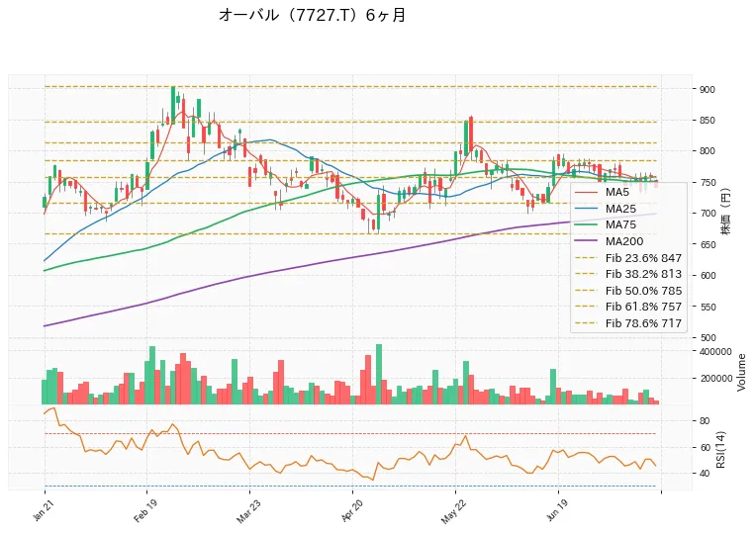Select the May 22 date tick label
Screen dimensions: 756x533
(x=453, y=512)
